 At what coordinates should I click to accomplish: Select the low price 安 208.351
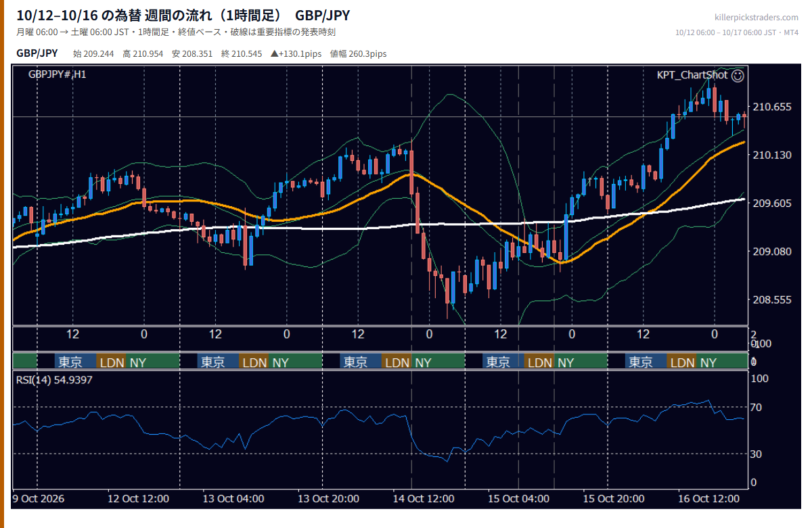point(192,54)
